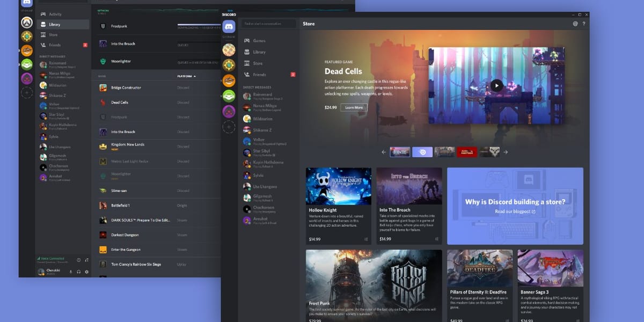
Task: Open Sylvie conversation in Store window
Action: (268, 175)
